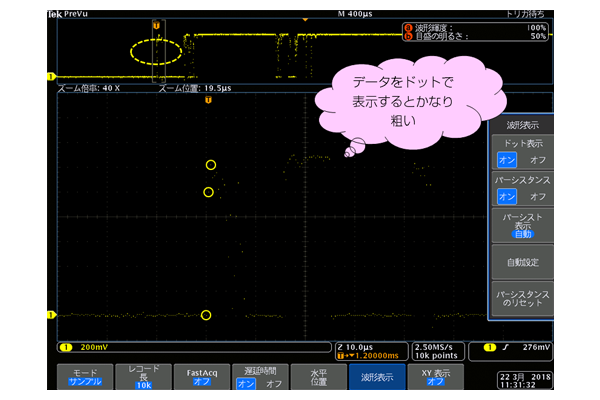Click the 10k points record readout
This screenshot has height=400, width=600.
(x=436, y=356)
